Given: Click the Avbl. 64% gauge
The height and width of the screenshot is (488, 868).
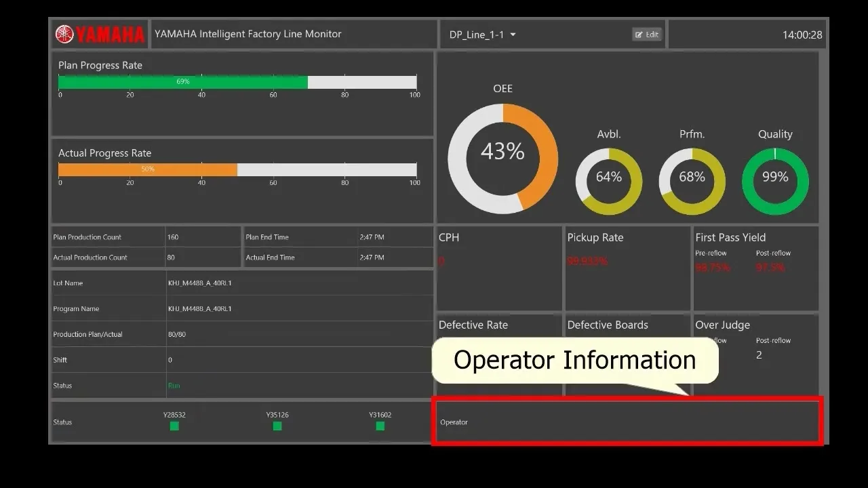Looking at the screenshot, I should pyautogui.click(x=609, y=182).
